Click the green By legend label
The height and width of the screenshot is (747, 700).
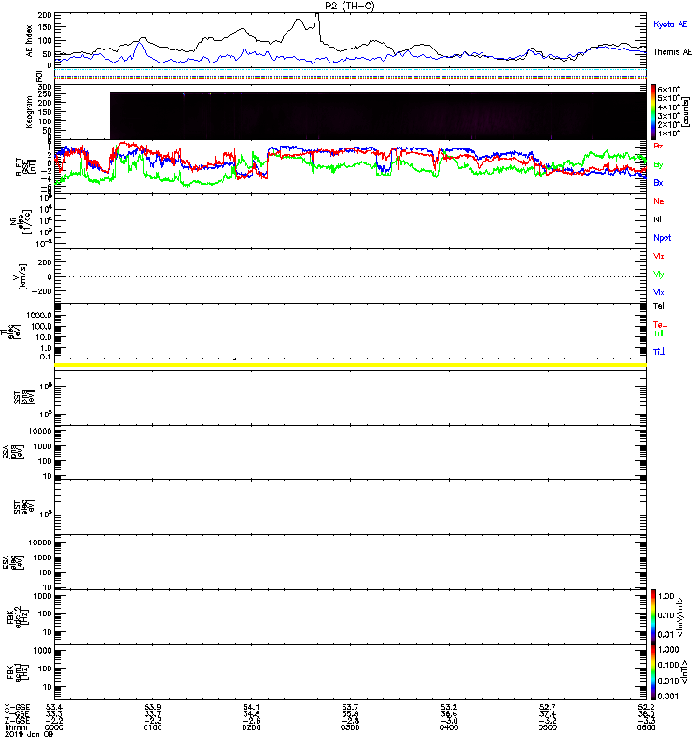tap(658, 165)
